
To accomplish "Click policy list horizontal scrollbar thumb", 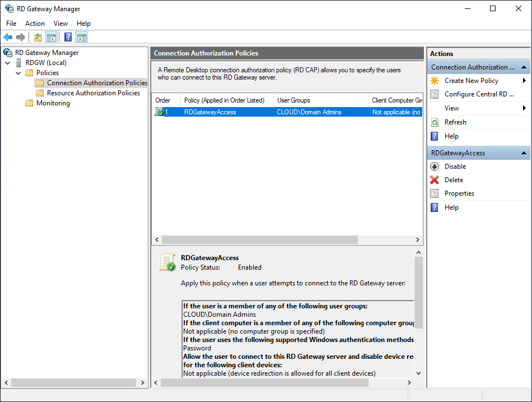I will 259,239.
